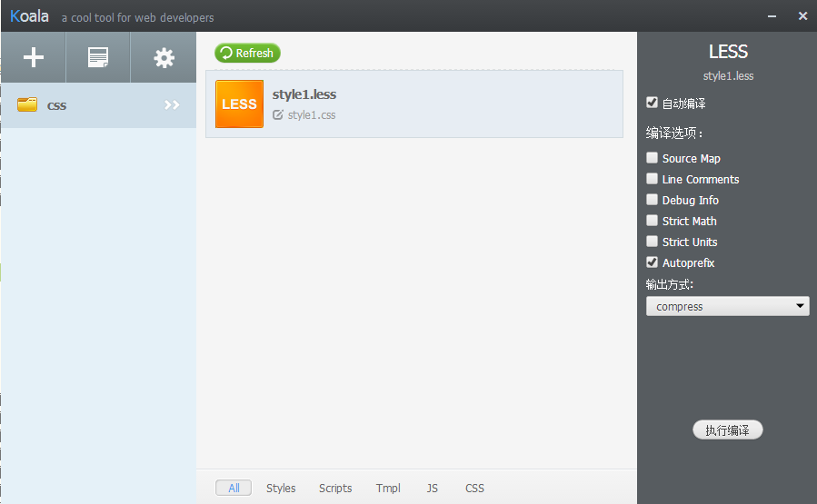Switch to the Scripts filter tab
The height and width of the screenshot is (504, 817).
coord(335,488)
